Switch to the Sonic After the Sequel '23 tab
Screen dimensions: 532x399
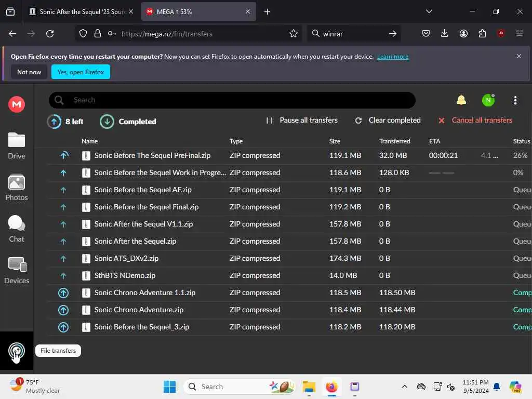[x=81, y=12]
